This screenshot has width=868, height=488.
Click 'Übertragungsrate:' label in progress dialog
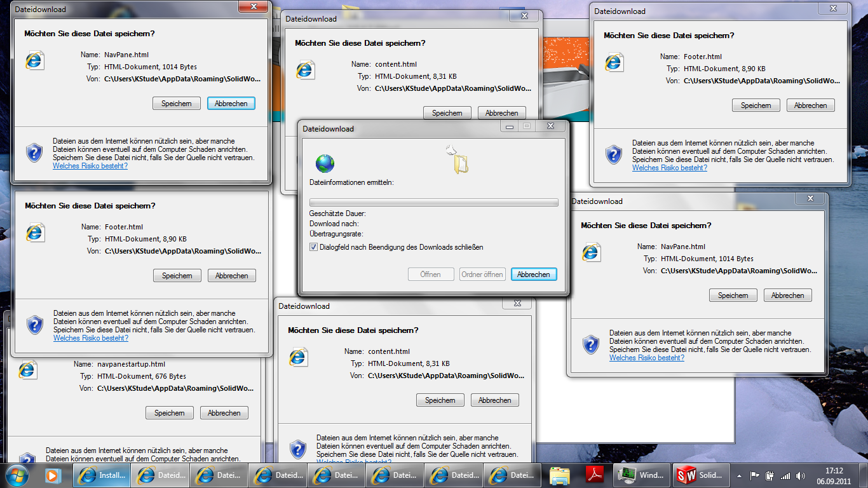coord(336,234)
